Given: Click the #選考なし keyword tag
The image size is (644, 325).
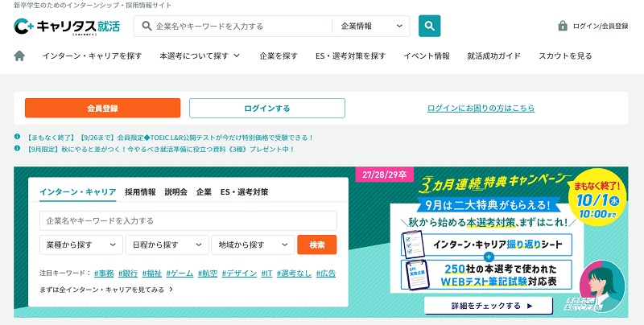Looking at the screenshot, I should pyautogui.click(x=294, y=274).
